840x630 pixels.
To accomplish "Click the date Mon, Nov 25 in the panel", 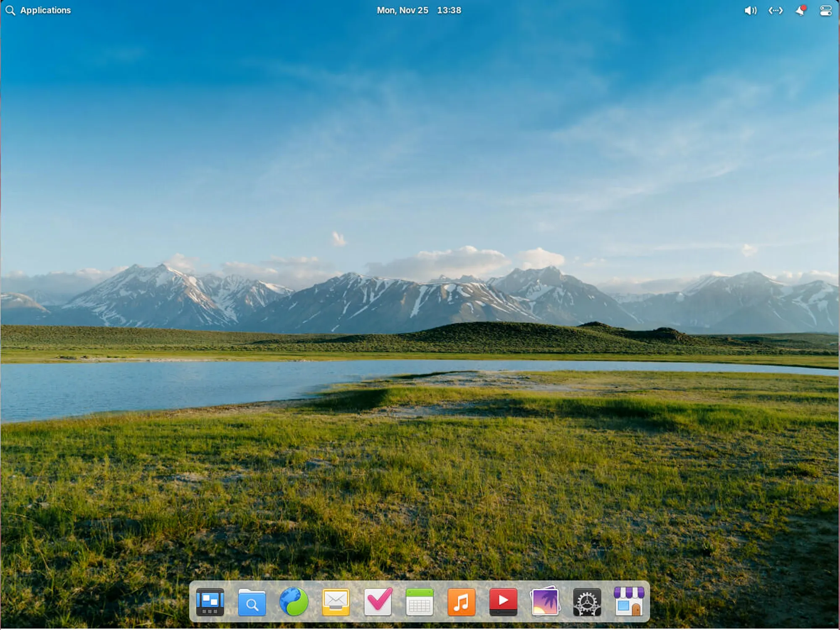I will (402, 10).
